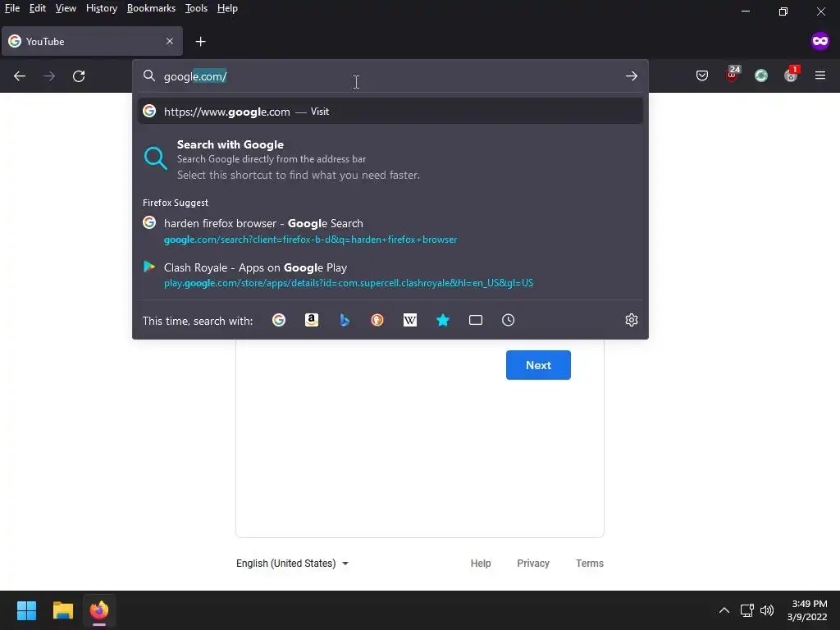840x630 pixels.
Task: Close the YouTube tab
Action: tap(170, 41)
